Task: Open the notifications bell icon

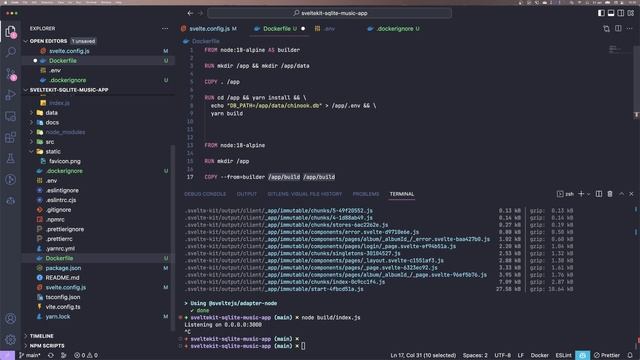Action: coord(630,356)
